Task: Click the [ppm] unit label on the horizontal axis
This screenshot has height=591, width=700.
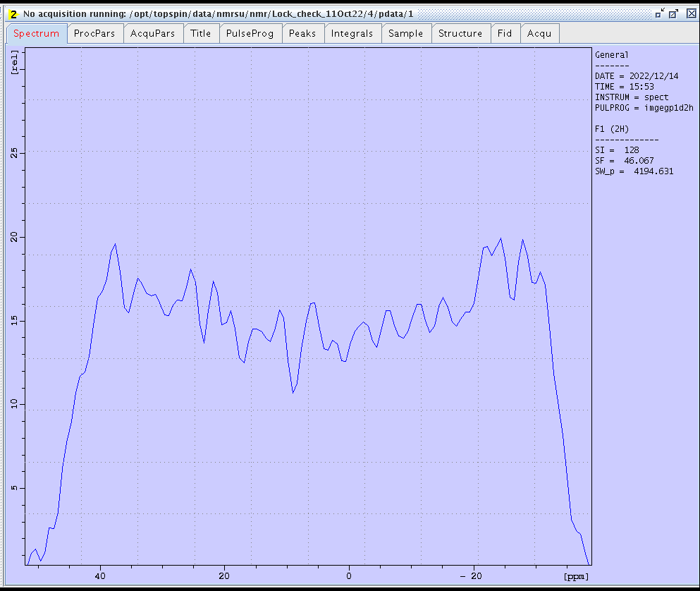Action: point(575,576)
